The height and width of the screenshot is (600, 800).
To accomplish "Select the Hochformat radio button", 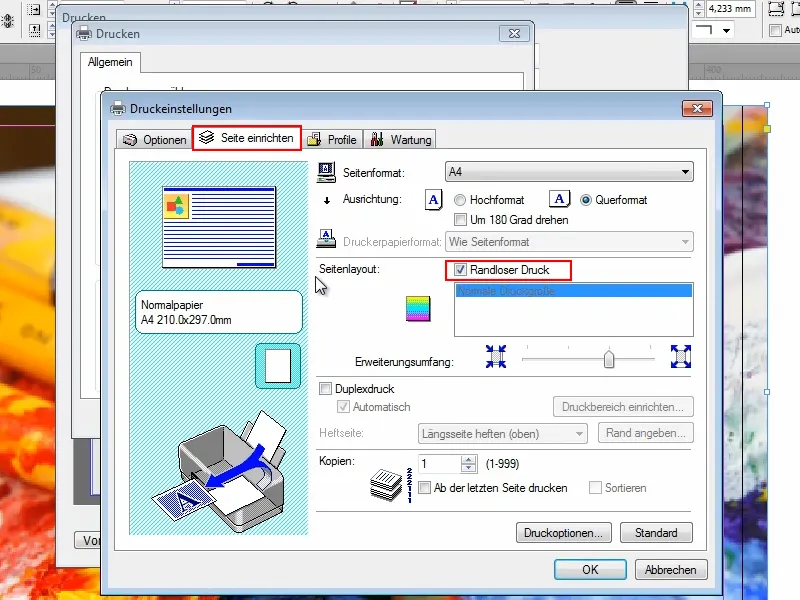I will pyautogui.click(x=460, y=200).
